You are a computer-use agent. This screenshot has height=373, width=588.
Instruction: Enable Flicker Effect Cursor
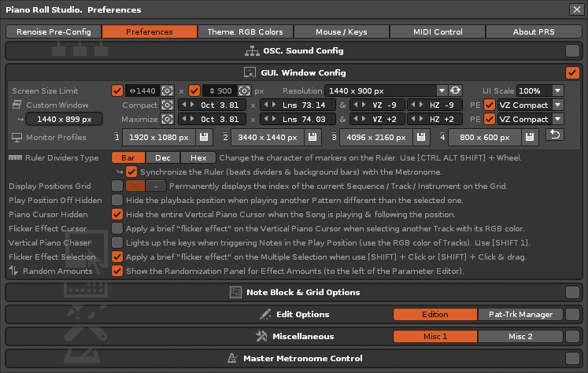117,228
